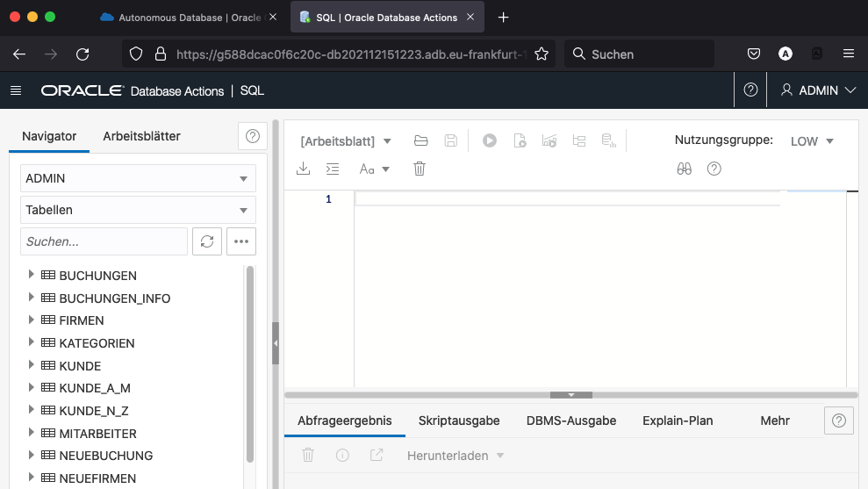Click the Save worksheet disk icon
868x489 pixels.
point(450,140)
